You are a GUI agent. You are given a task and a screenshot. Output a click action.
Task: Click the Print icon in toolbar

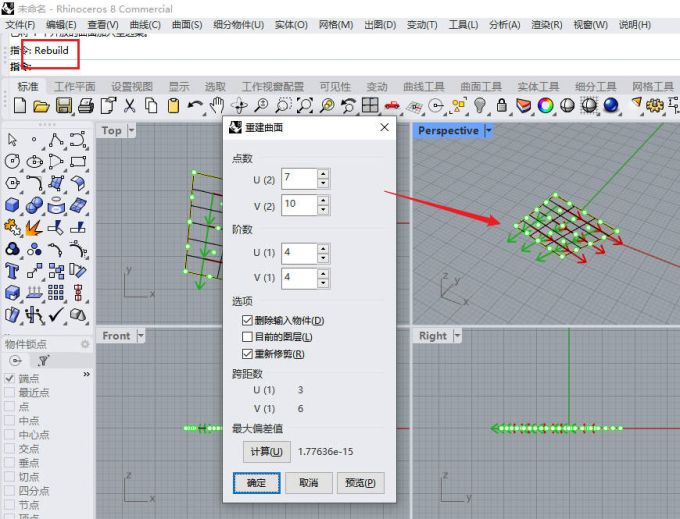pyautogui.click(x=86, y=105)
